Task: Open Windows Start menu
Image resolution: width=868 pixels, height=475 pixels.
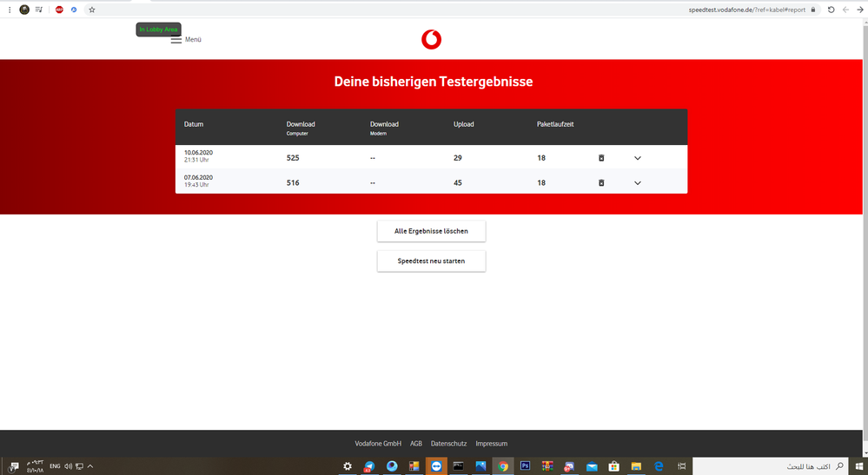Action: [x=859, y=466]
